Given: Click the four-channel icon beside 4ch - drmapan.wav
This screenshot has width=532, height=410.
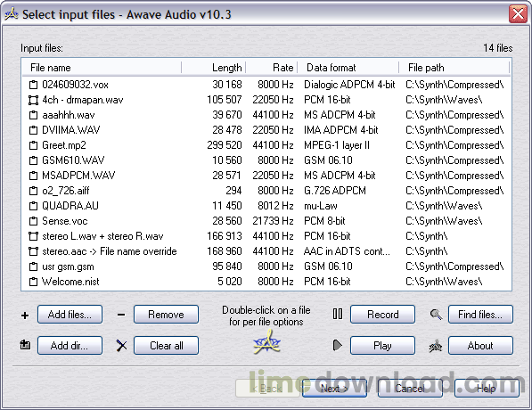Looking at the screenshot, I should [33, 100].
